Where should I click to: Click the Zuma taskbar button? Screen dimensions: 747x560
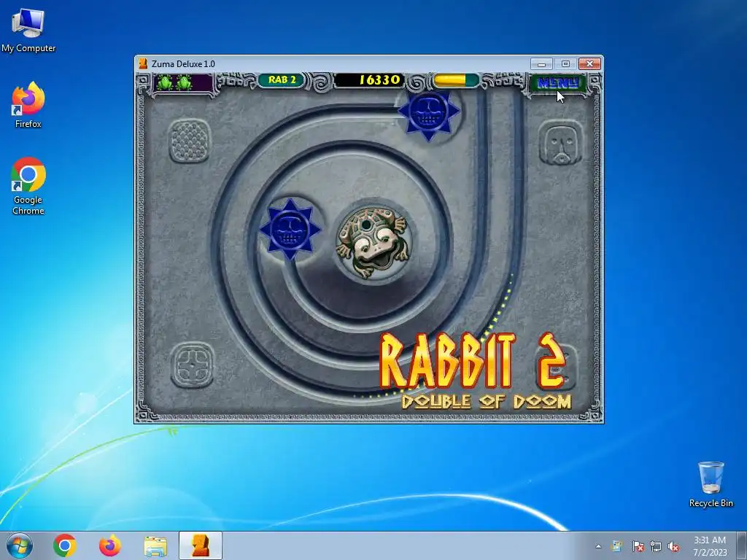(201, 545)
